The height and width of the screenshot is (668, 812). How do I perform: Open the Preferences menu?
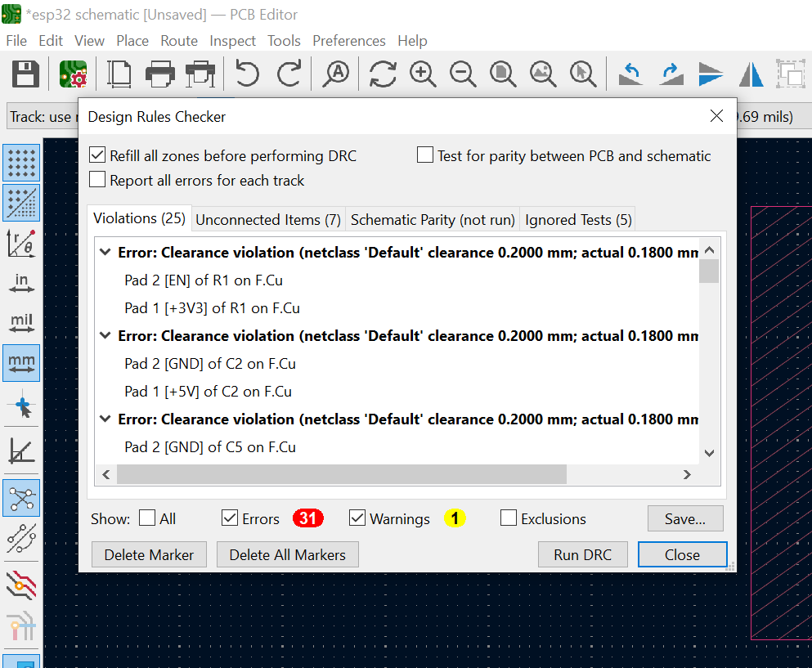349,40
